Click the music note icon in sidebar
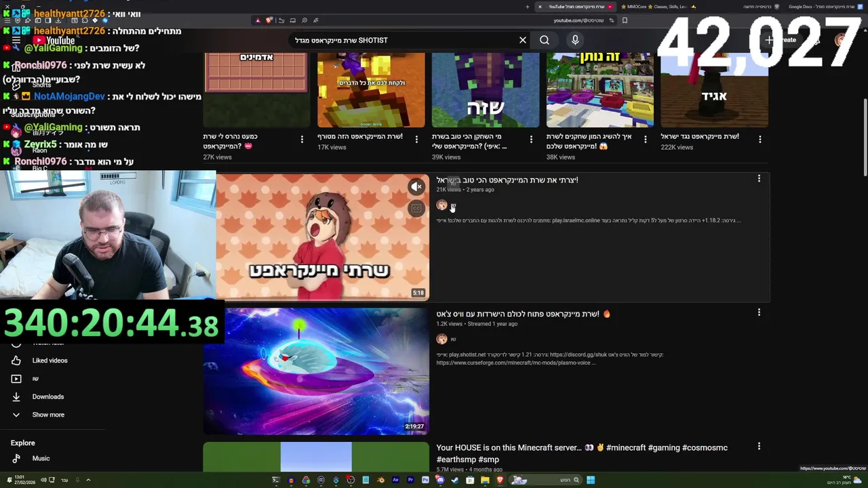 pyautogui.click(x=16, y=458)
